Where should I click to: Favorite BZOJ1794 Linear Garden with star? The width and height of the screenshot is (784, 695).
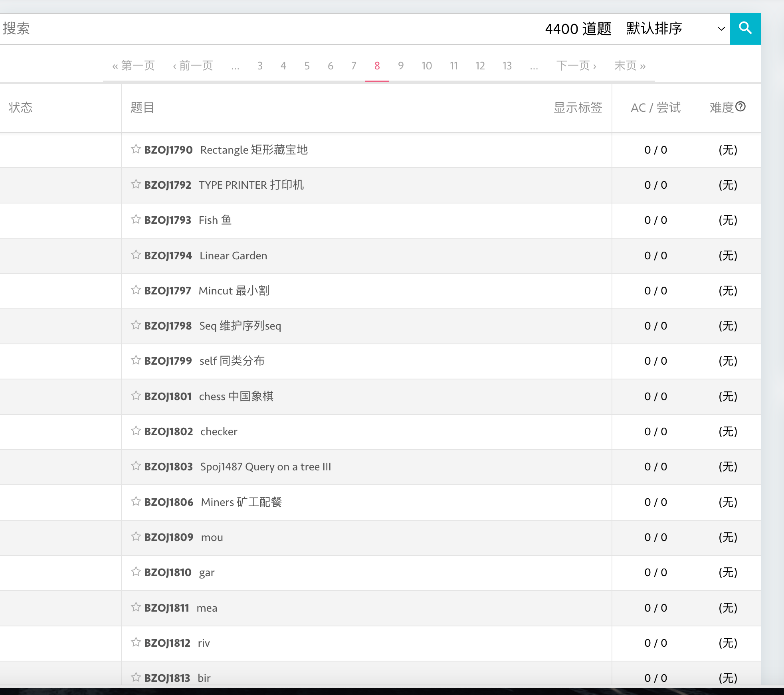coord(136,255)
